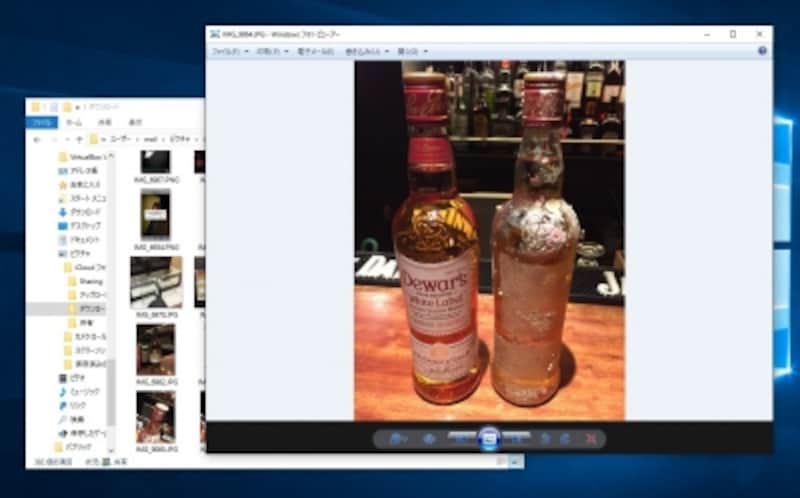Screen dimensions: 800x498
Task: Select 検索 with the magnifier icon in sidebar
Action: (71, 419)
